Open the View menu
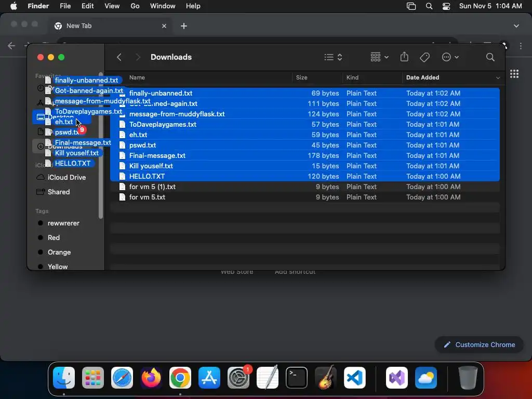This screenshot has width=532, height=399. (112, 6)
